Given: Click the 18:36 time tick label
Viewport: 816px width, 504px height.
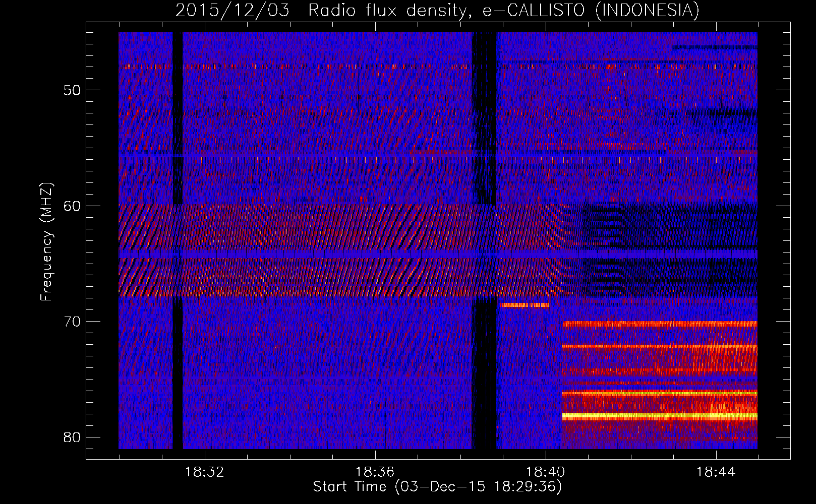Looking at the screenshot, I should tap(375, 472).
